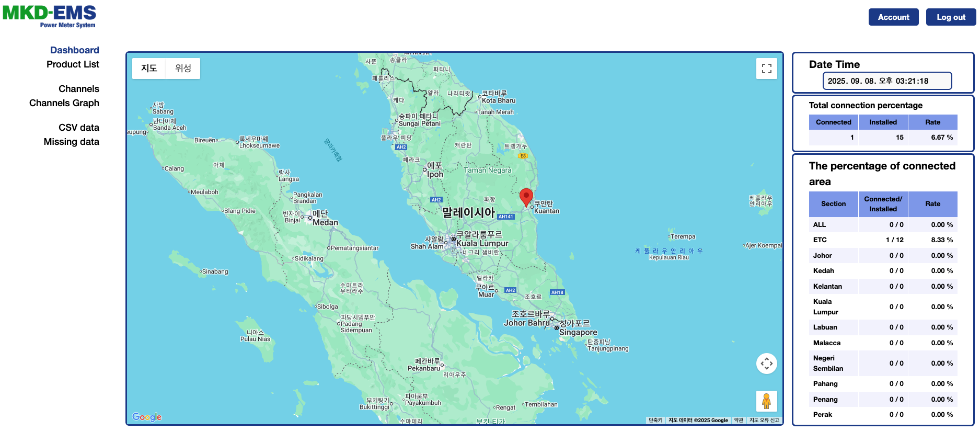Open the CSV data page
Screen dimensions: 980x431
click(78, 128)
